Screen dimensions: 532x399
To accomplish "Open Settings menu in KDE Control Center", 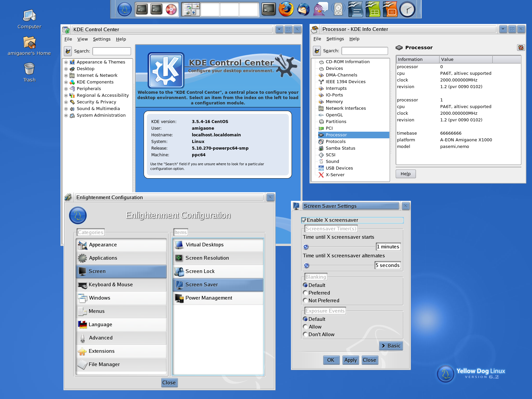I will pos(102,39).
